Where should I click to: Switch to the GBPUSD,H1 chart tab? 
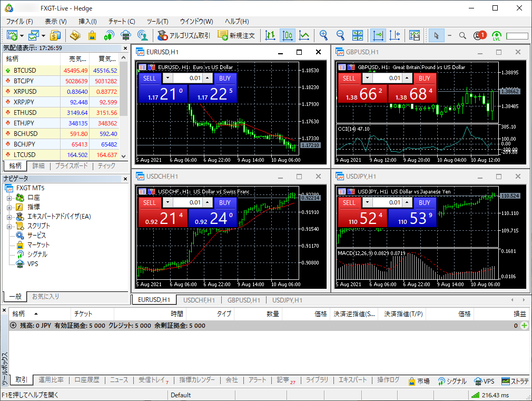click(x=243, y=300)
